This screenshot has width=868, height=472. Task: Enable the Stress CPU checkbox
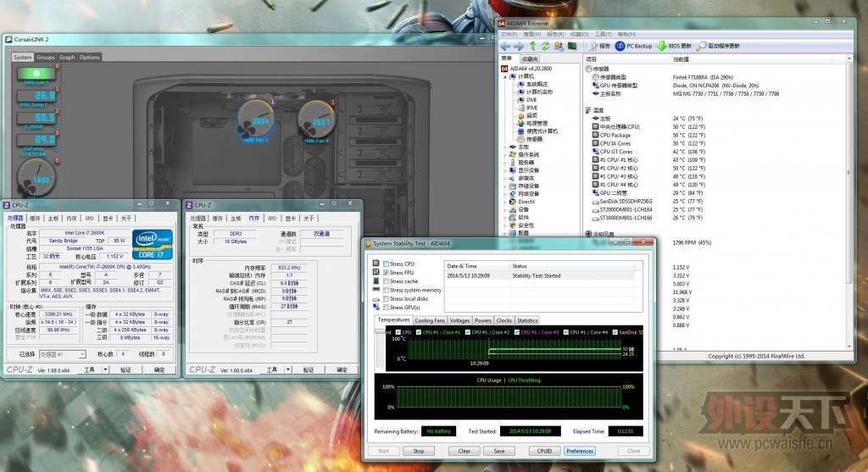click(x=386, y=264)
